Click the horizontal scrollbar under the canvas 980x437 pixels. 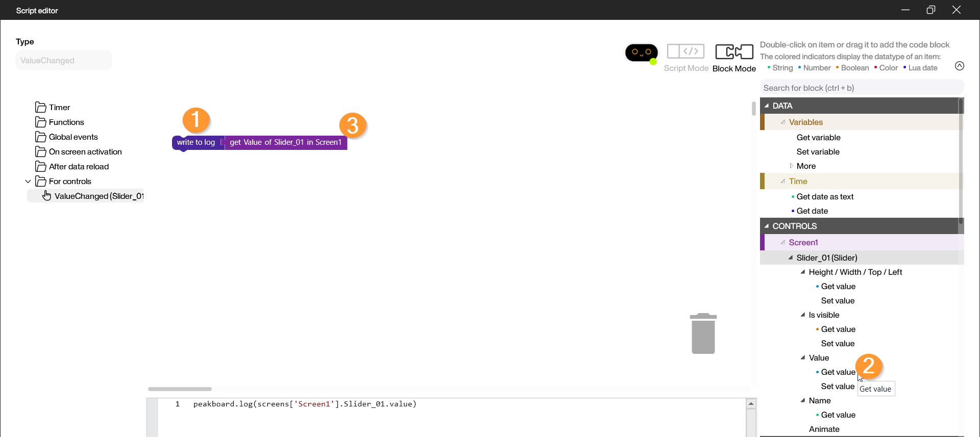[x=180, y=389]
